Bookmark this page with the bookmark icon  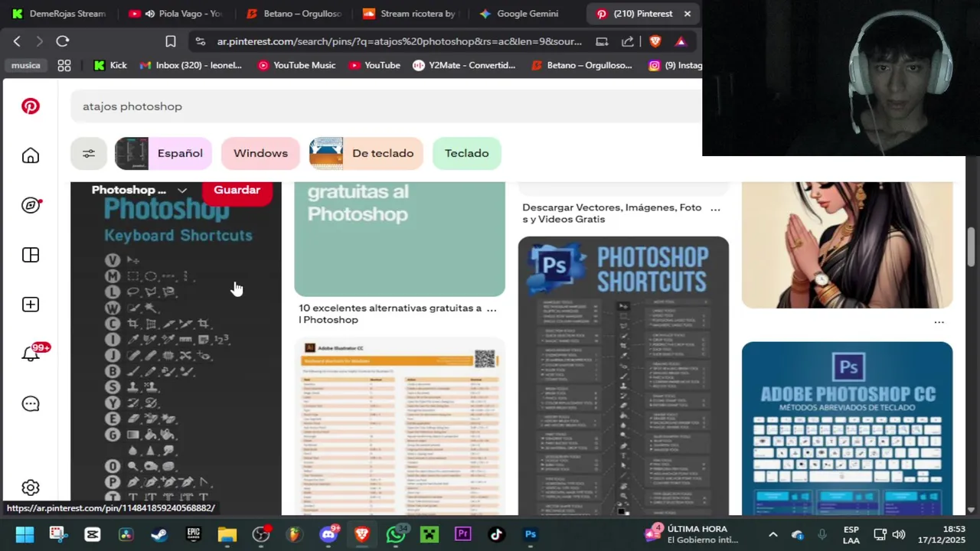click(171, 41)
